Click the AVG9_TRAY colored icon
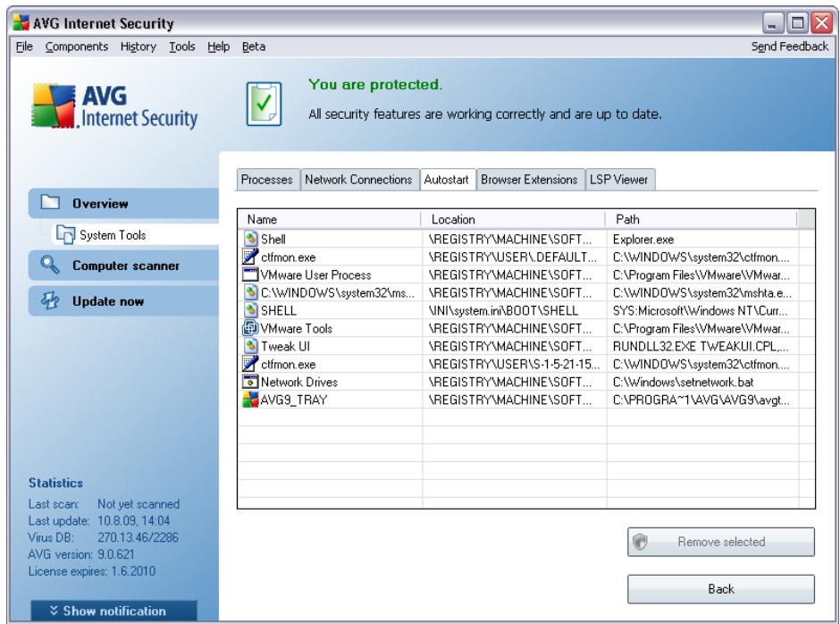 pos(250,400)
